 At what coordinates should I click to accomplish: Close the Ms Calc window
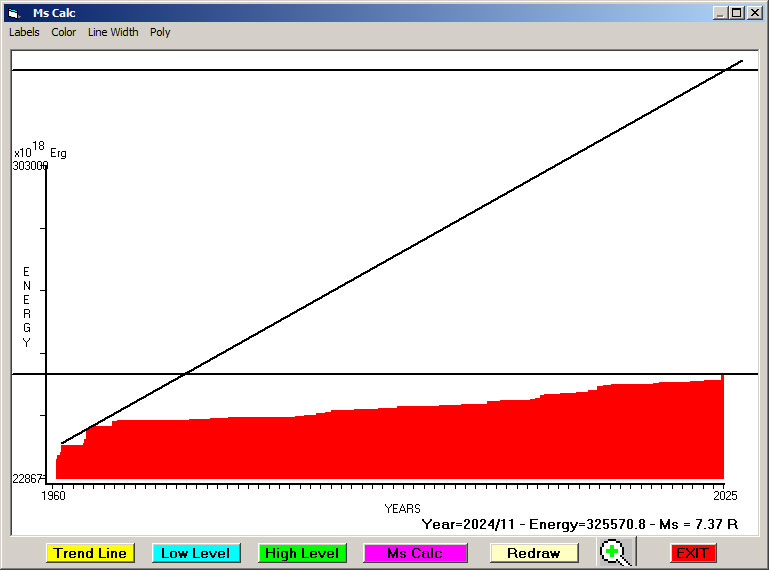(x=755, y=13)
